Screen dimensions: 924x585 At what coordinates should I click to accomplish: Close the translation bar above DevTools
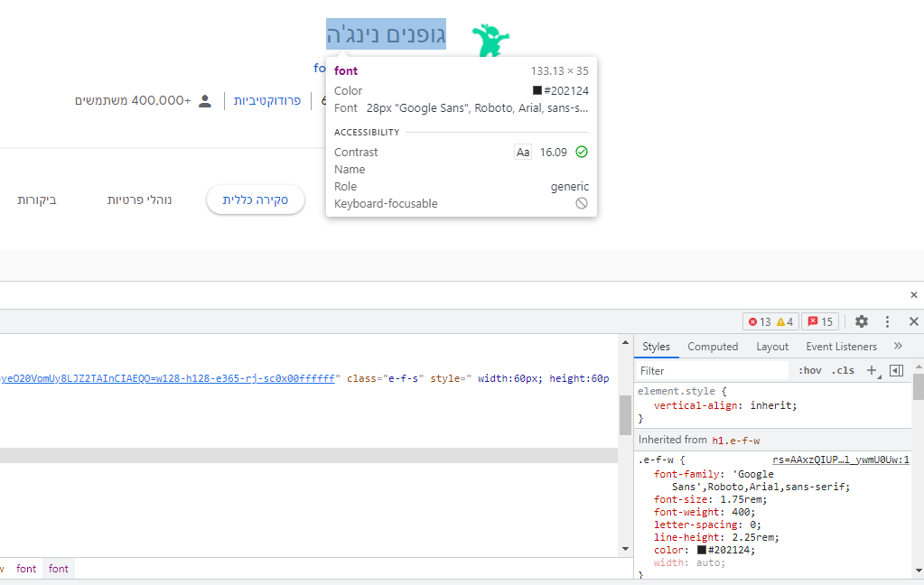tap(913, 294)
